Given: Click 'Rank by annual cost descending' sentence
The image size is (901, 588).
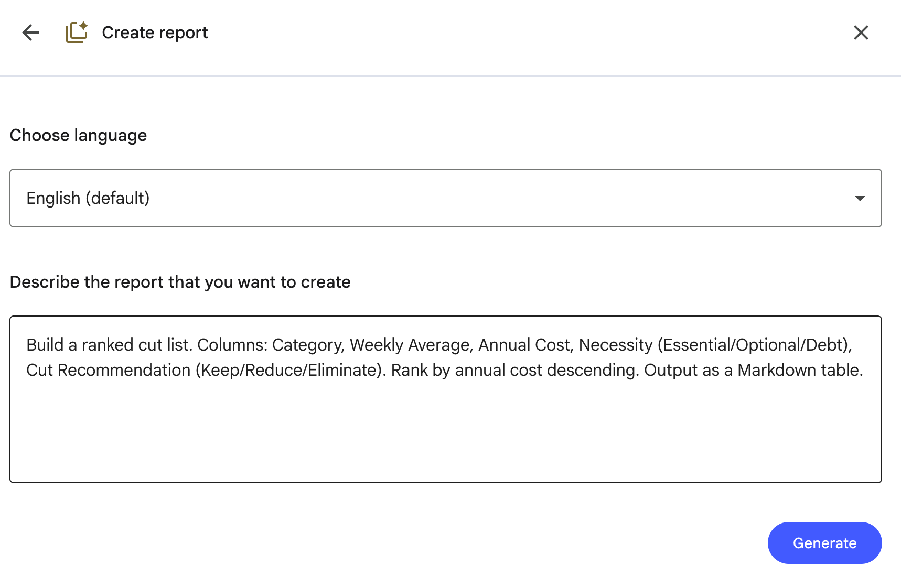Looking at the screenshot, I should pyautogui.click(x=513, y=370).
